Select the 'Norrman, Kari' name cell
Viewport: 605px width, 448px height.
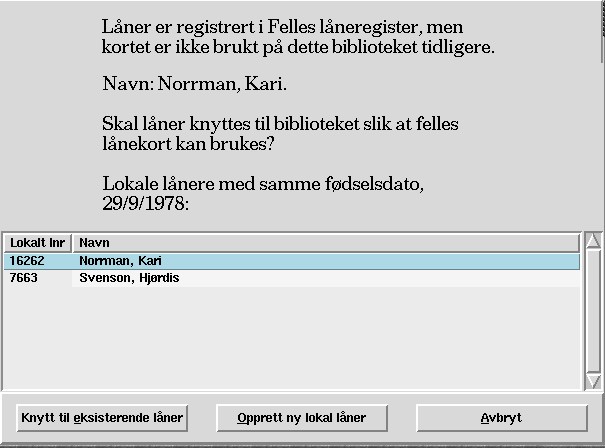(120, 261)
